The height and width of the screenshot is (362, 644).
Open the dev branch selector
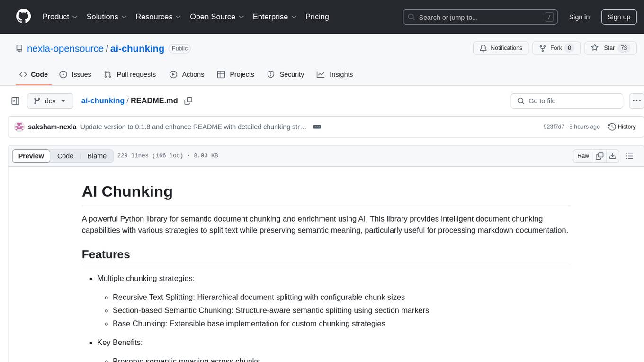(50, 101)
